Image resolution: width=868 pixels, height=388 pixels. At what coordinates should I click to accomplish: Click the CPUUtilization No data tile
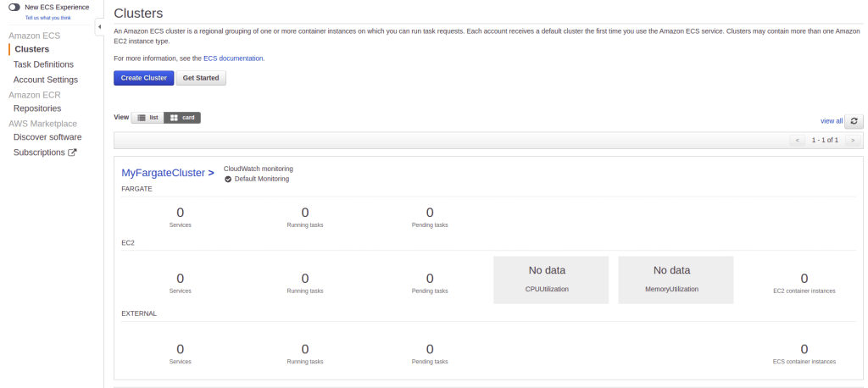click(547, 280)
